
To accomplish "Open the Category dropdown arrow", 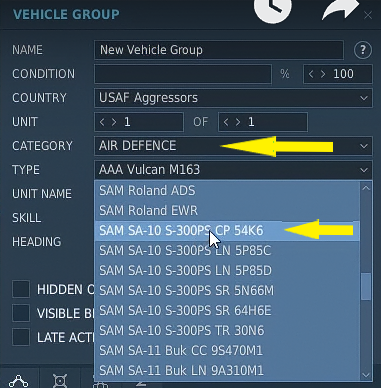I will 364,146.
